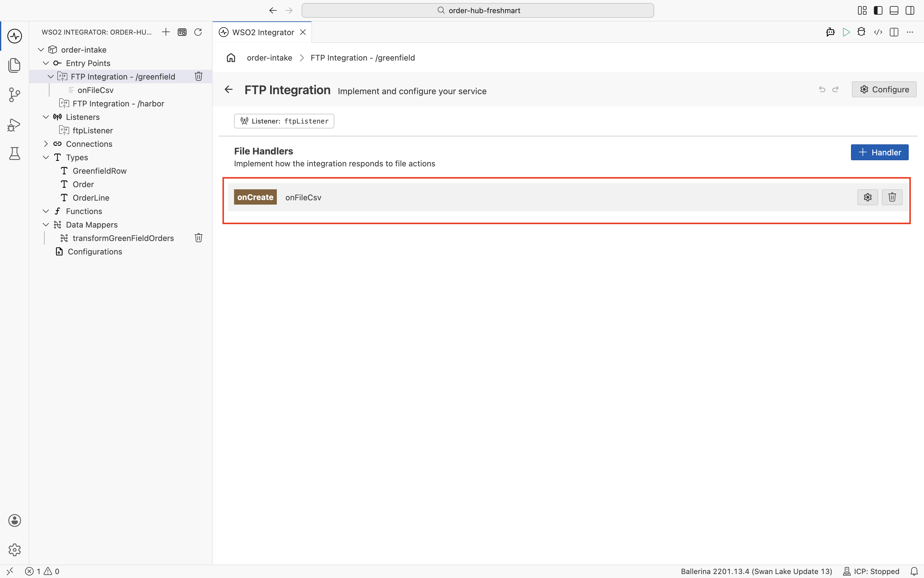
Task: Toggle the bottom panel layout icon
Action: pyautogui.click(x=894, y=10)
